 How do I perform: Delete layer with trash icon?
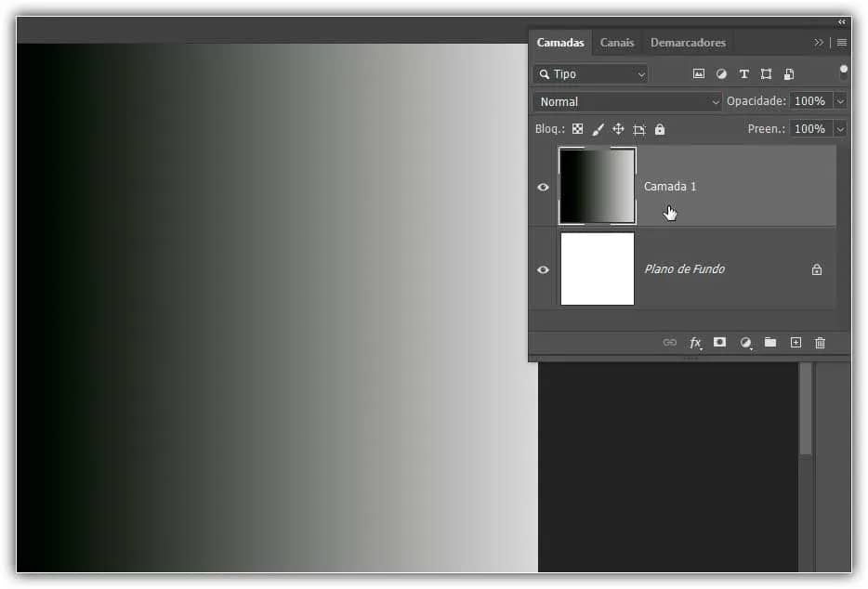pyautogui.click(x=820, y=343)
